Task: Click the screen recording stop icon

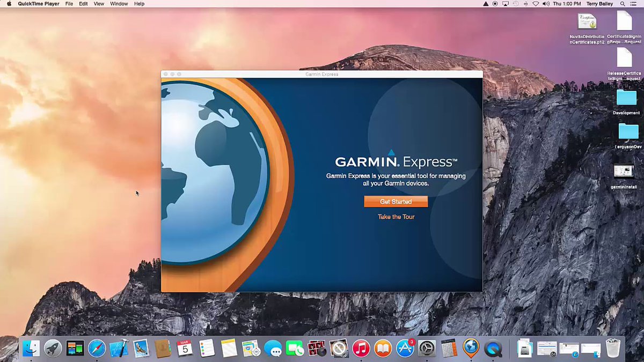Action: click(x=495, y=4)
